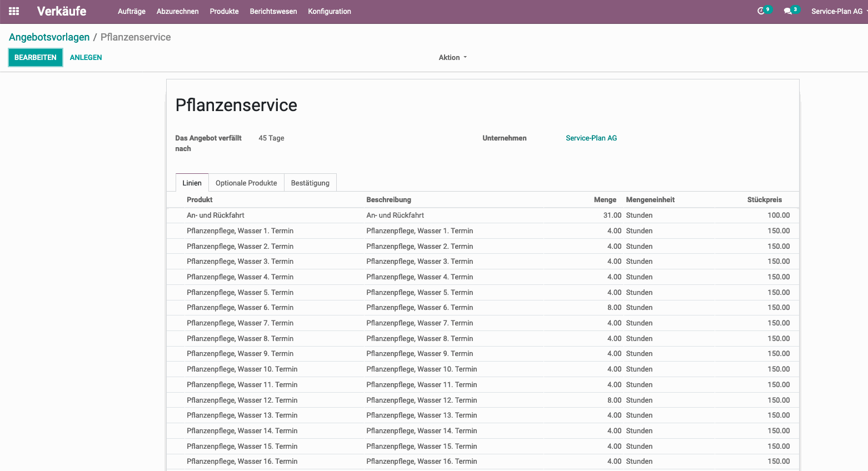Open the Produkte menu
The width and height of the screenshot is (868, 471).
coord(225,11)
